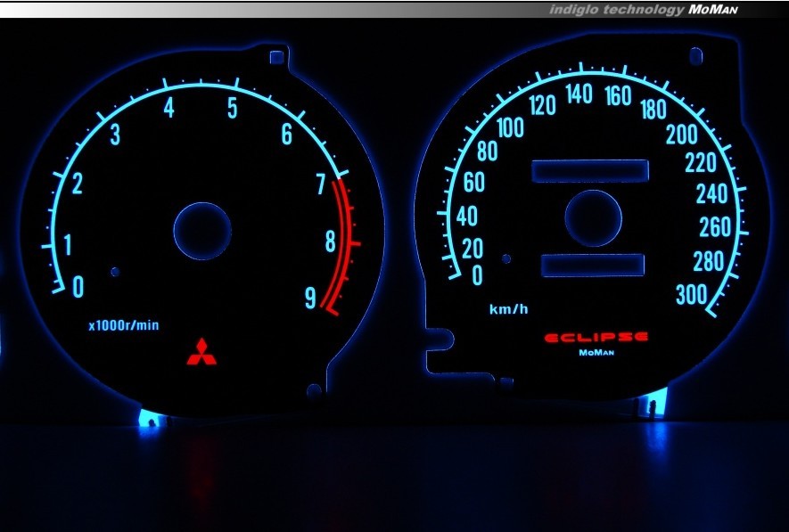Click the red ECLIPSE lettering
The width and height of the screenshot is (789, 532).
(x=596, y=338)
